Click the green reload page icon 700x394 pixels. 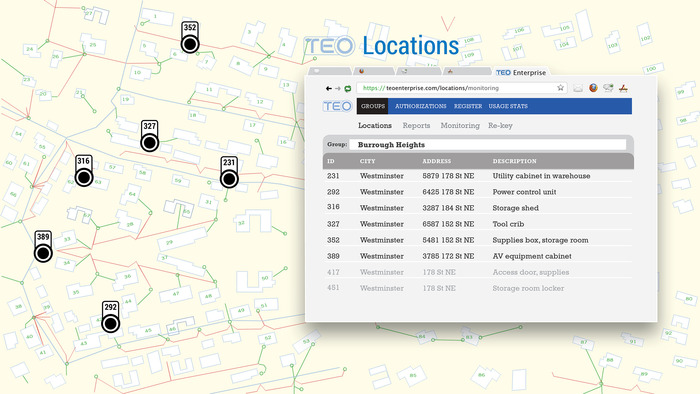348,88
